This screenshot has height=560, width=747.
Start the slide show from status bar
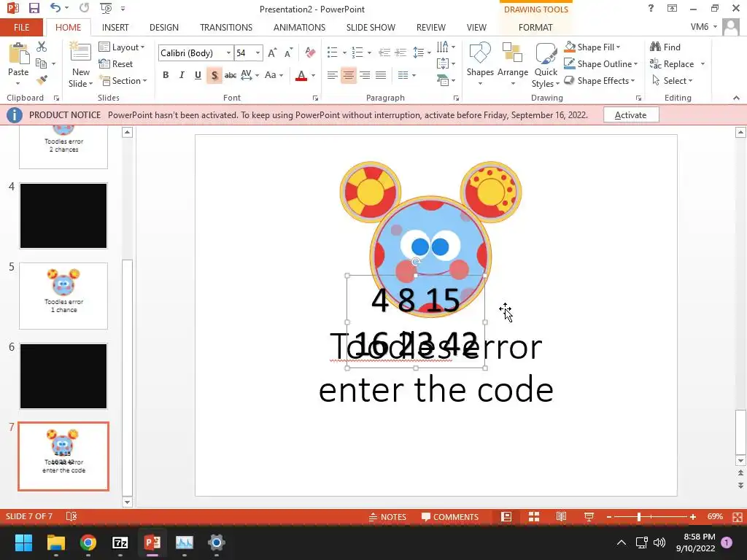click(589, 517)
